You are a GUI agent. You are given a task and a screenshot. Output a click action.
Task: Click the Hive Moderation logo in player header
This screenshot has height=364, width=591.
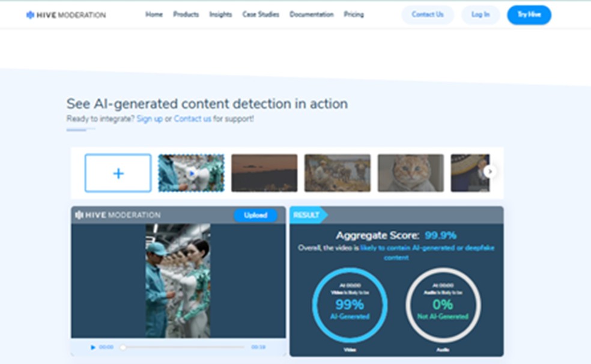[118, 215]
